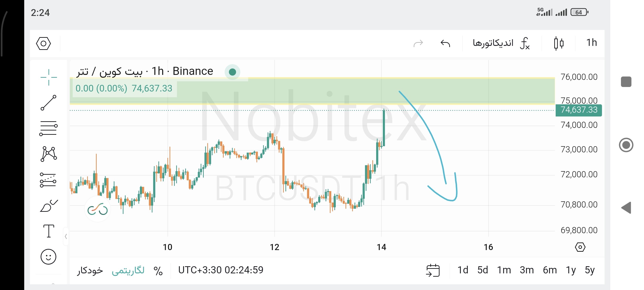This screenshot has height=290, width=644.
Task: Toggle the percent scale option
Action: coord(158,271)
